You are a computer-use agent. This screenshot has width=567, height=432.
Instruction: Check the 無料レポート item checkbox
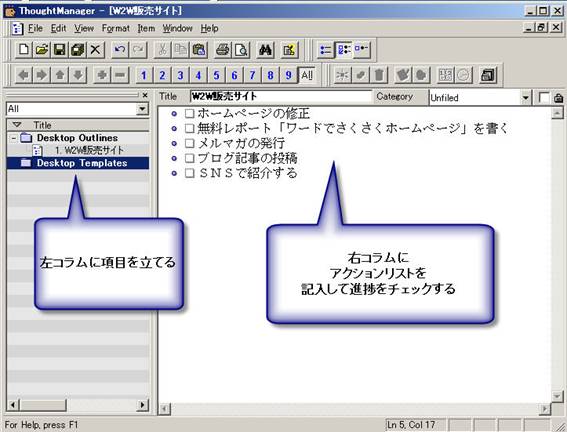pos(189,128)
